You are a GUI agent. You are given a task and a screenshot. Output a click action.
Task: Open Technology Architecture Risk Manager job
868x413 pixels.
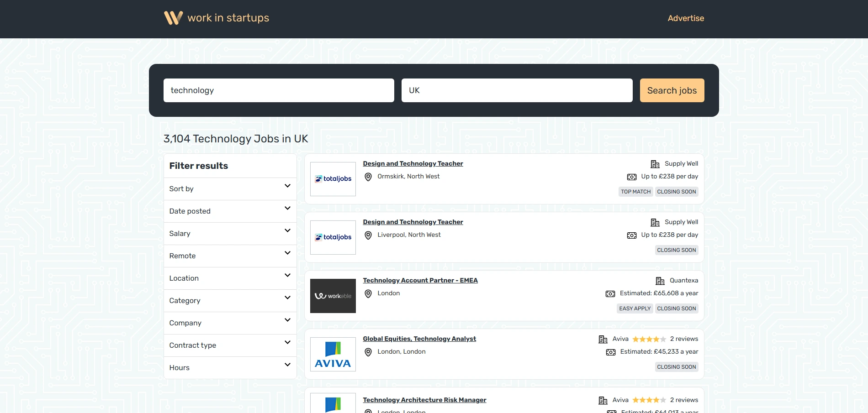point(424,400)
